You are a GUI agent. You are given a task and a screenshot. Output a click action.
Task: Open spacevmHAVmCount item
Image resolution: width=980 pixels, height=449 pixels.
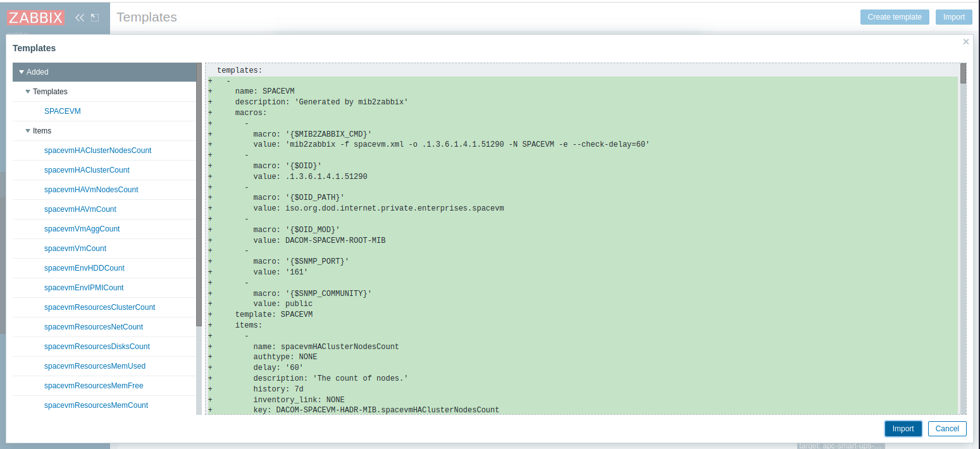coord(80,209)
